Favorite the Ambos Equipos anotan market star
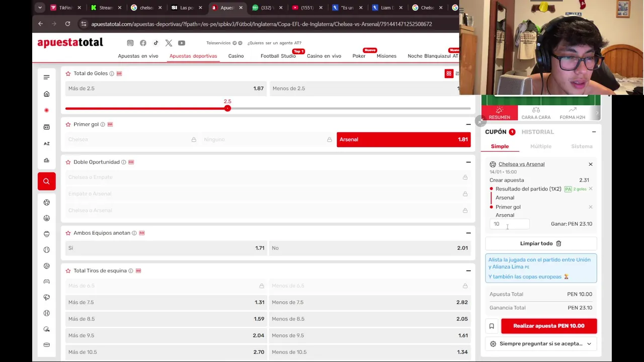The height and width of the screenshot is (362, 644). point(68,233)
